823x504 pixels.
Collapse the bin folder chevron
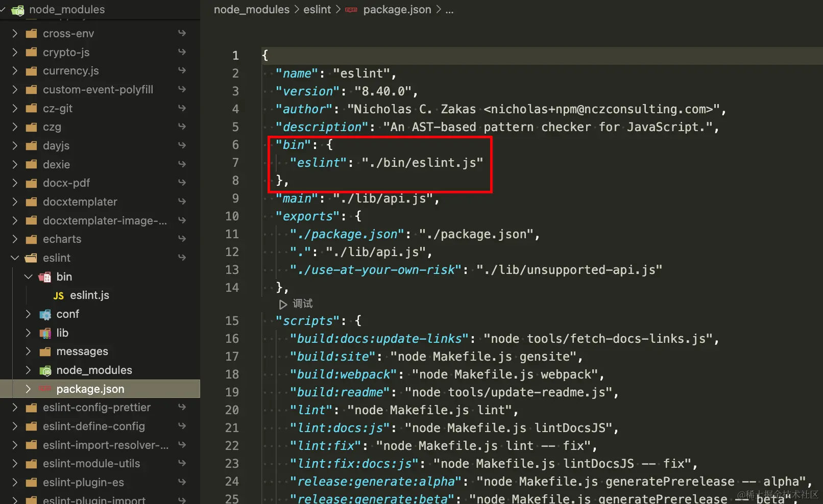point(29,276)
